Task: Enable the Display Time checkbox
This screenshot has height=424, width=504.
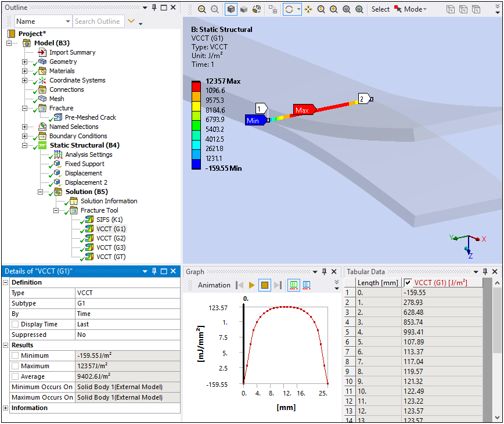Action: coord(15,324)
